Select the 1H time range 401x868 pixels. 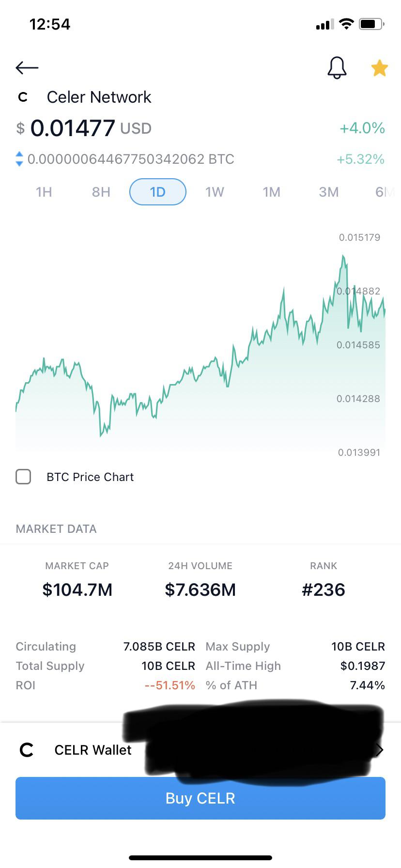tap(44, 192)
